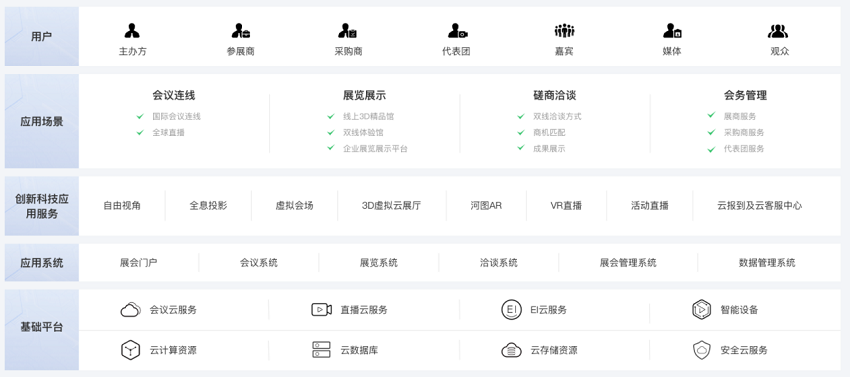Open the 3D虚拟云展厅 service
Screen dimensions: 850x377
[391, 206]
